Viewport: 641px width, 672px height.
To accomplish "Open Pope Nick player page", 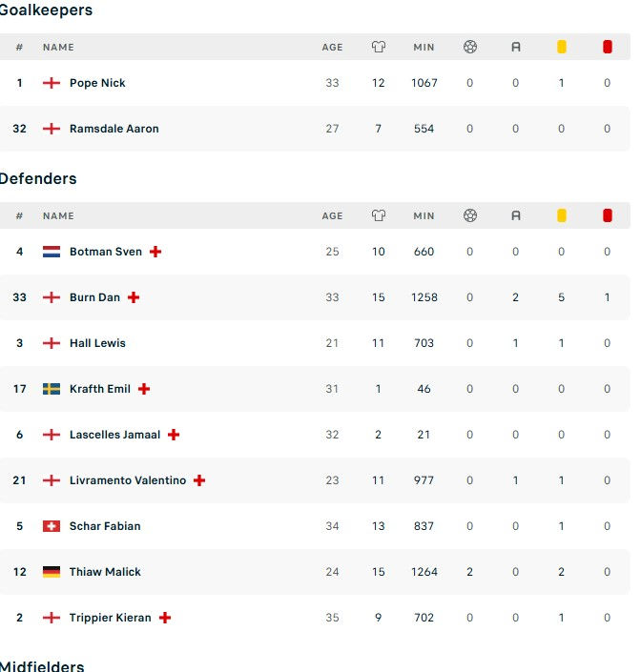I will [97, 83].
